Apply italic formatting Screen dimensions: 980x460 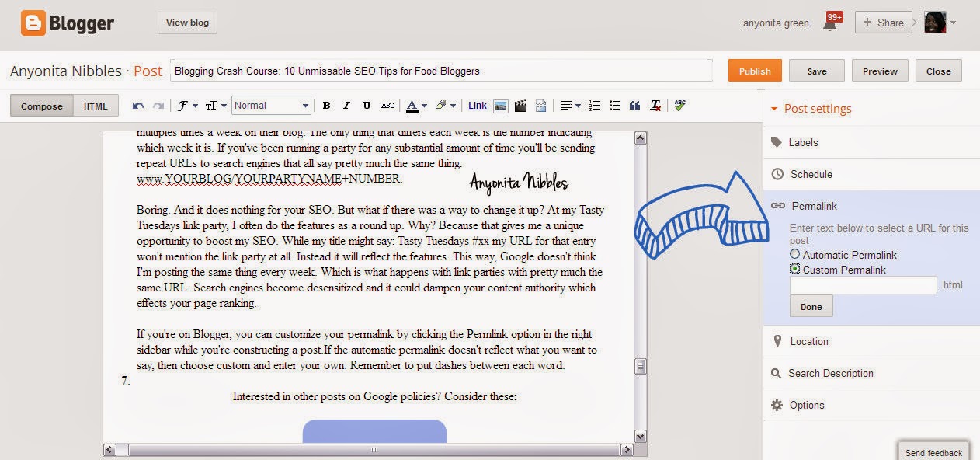[x=346, y=106]
